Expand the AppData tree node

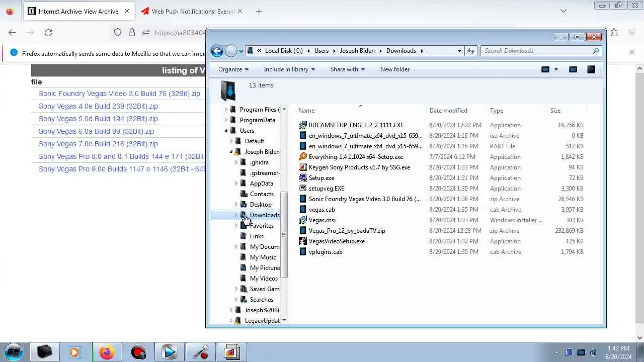[236, 184]
